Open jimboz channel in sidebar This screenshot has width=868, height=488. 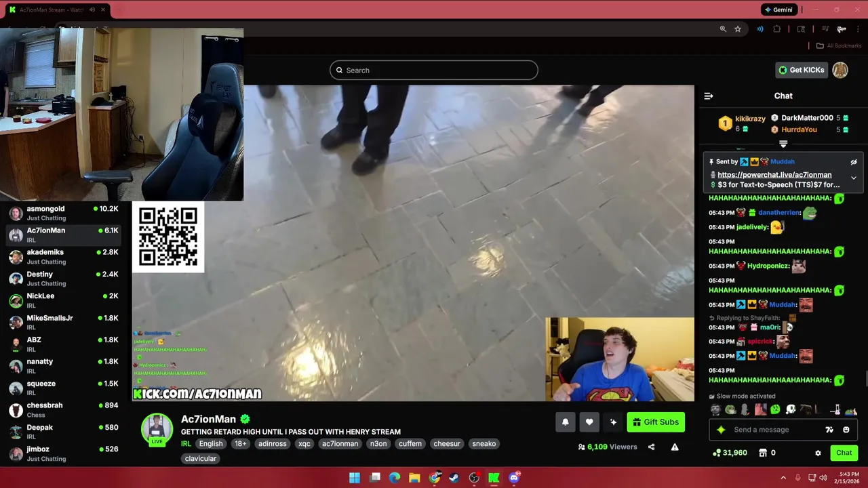[x=64, y=453]
